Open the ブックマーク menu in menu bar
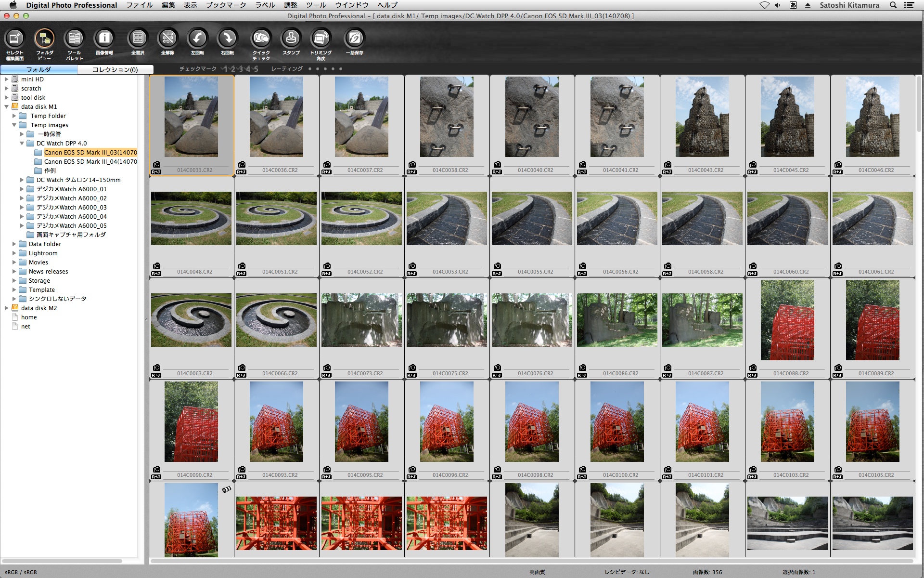 226,5
